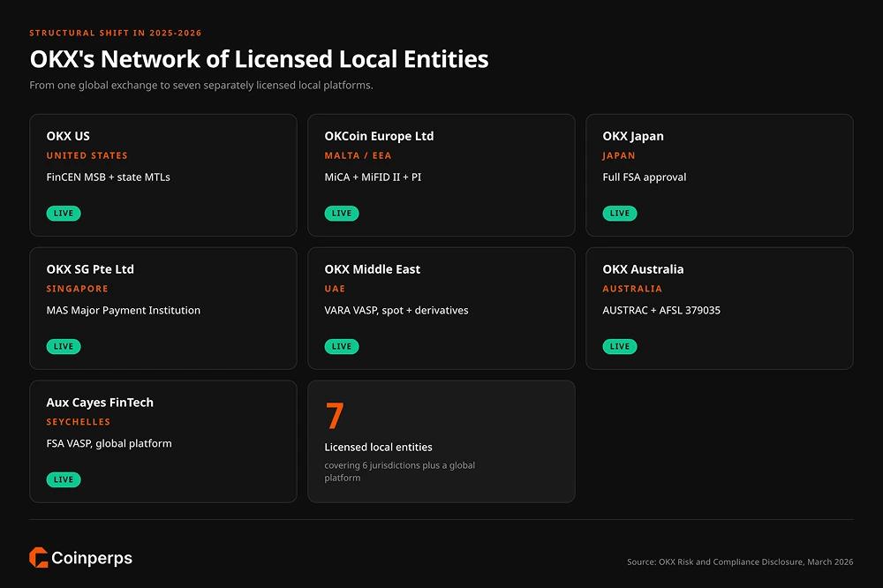Screen dimensions: 883x588
Task: Click 'FSA VASP, global platform' text
Action: point(109,444)
